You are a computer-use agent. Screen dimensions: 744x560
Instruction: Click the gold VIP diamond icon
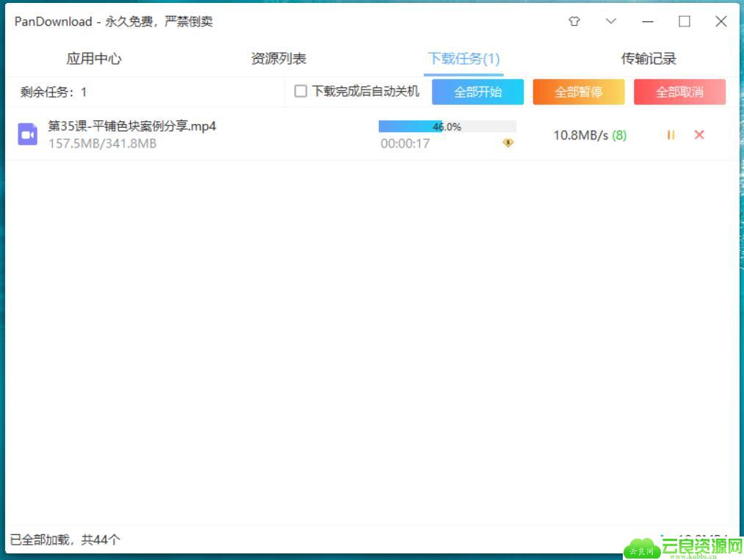(508, 142)
